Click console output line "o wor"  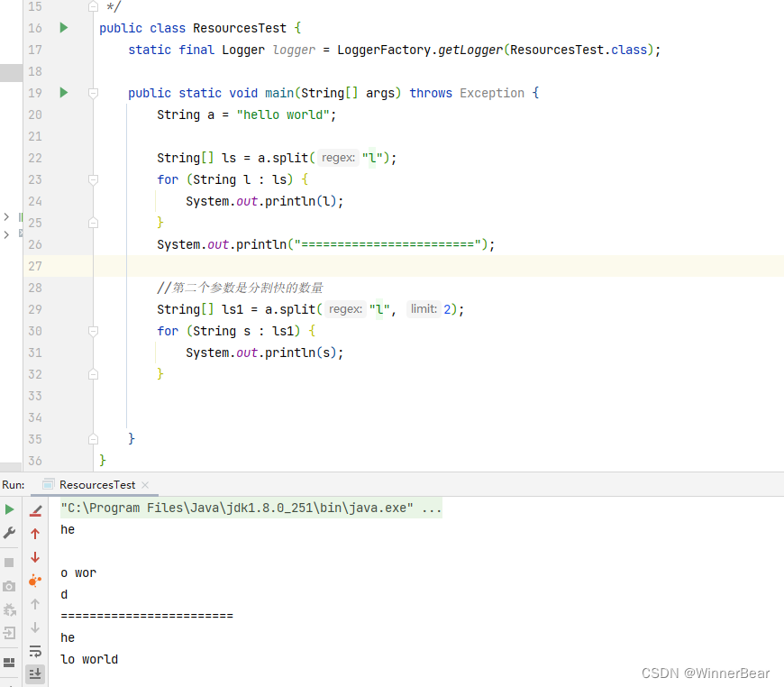[78, 572]
